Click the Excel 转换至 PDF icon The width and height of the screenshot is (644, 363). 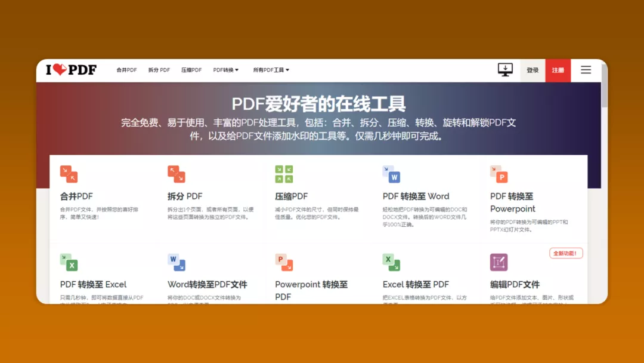pyautogui.click(x=391, y=262)
